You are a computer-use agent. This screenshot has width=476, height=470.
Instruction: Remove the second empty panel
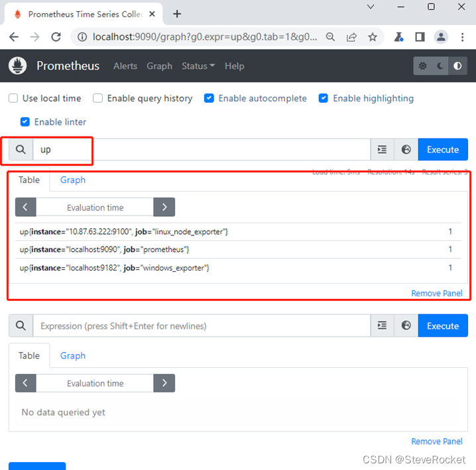click(x=436, y=441)
